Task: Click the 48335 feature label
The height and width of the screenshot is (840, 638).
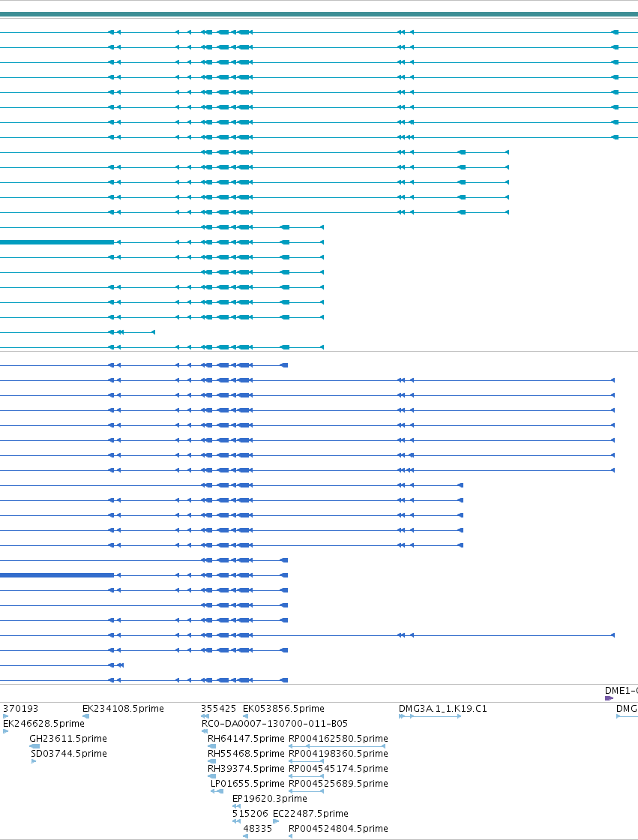Action: pos(258,828)
